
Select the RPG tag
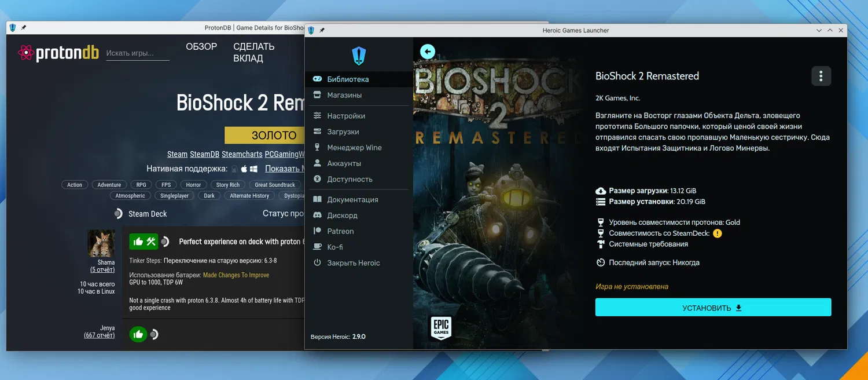141,185
